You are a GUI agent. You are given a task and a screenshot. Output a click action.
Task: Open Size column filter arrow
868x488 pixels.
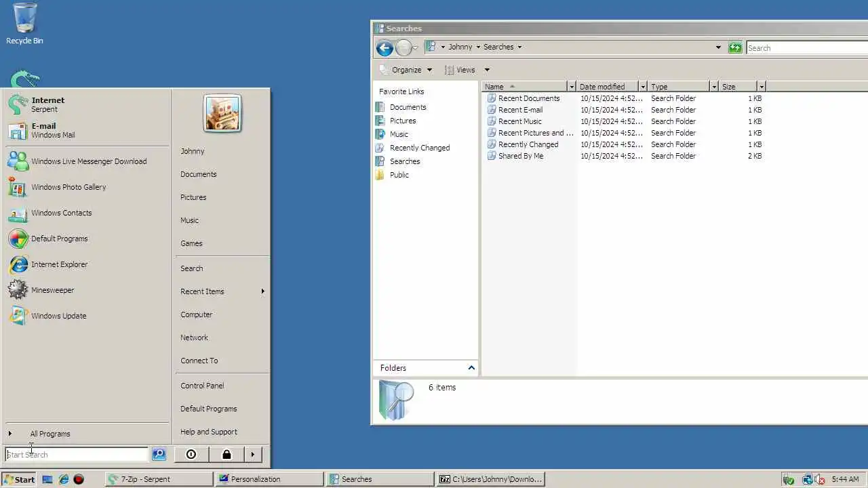[x=762, y=87]
